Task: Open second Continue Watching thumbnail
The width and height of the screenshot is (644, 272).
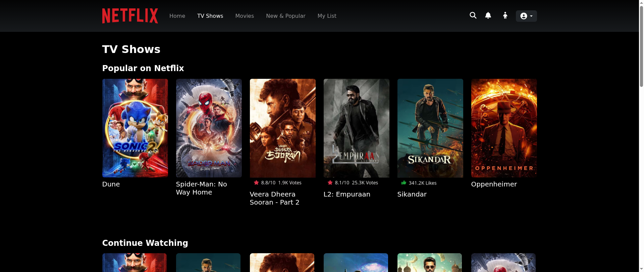Action: pos(208,263)
